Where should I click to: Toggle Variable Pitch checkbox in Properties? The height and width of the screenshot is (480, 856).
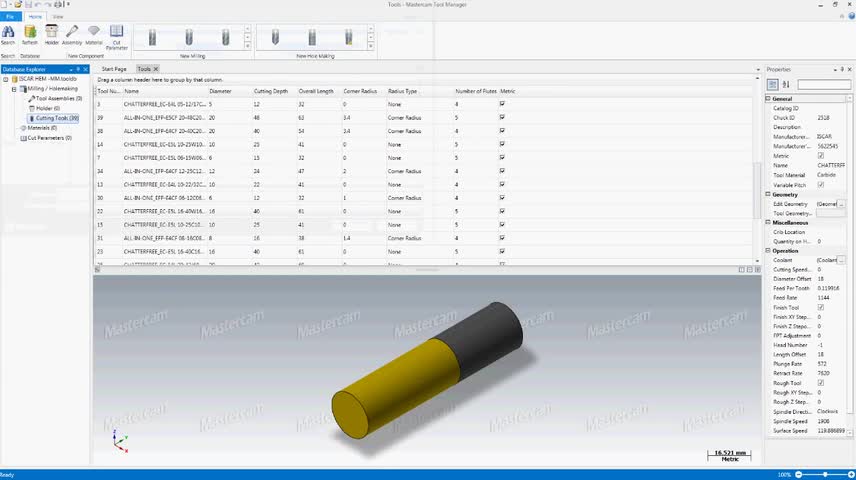point(821,185)
